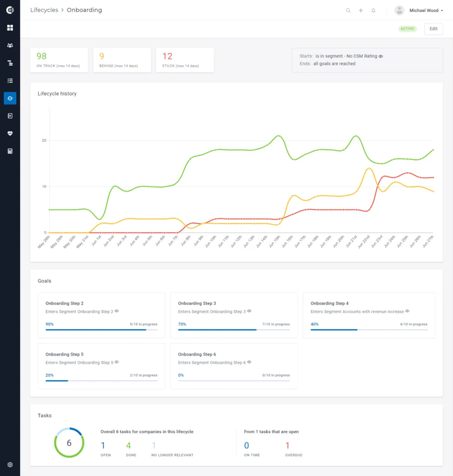Open the 98 On Track summary card
453x476 pixels.
point(59,60)
